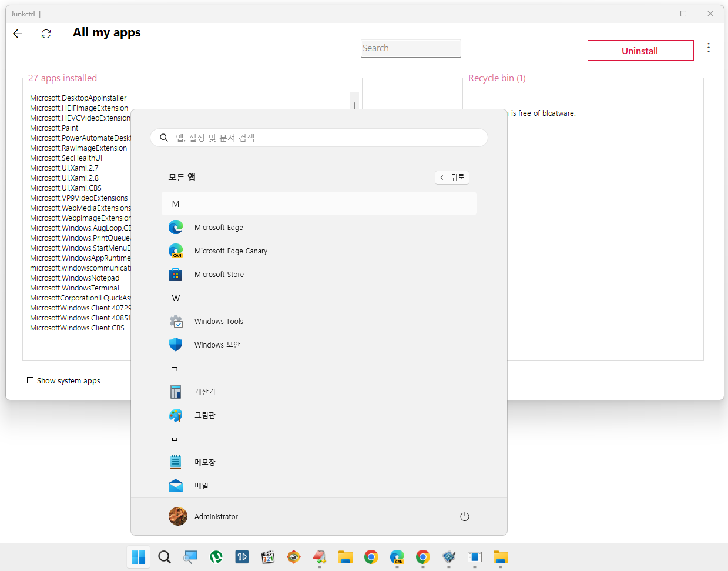Viewport: 728px width, 571px height.
Task: Open the eye-logo image viewer on taskbar
Action: (294, 557)
